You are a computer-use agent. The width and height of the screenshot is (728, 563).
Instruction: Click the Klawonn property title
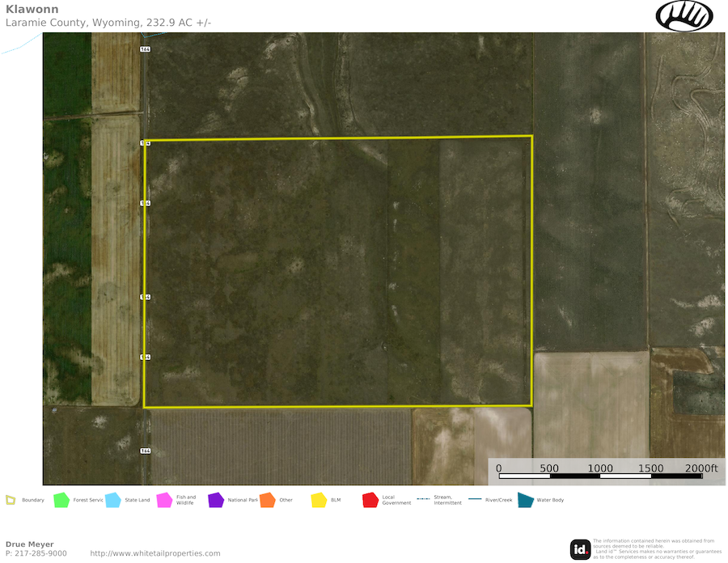tap(32, 10)
